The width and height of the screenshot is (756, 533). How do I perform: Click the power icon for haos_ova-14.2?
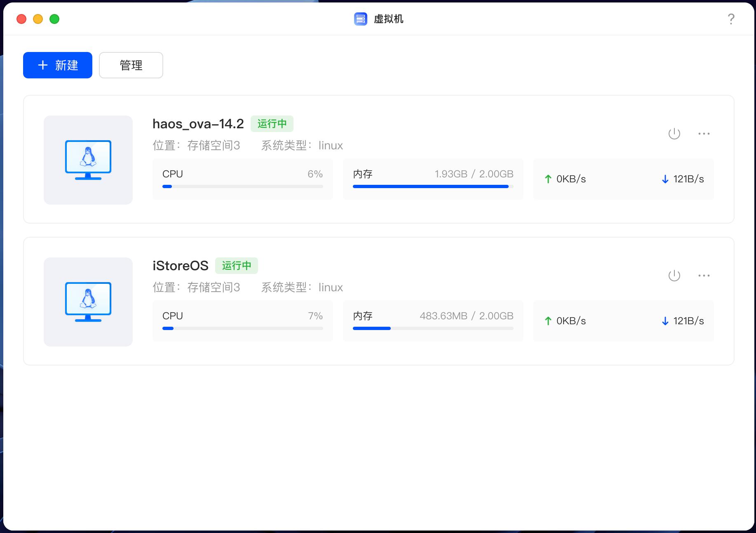coord(674,134)
